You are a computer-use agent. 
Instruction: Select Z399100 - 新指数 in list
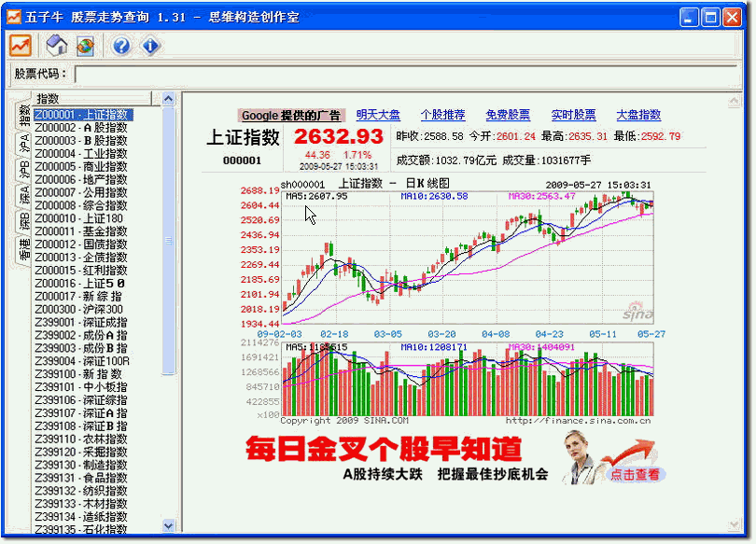pyautogui.click(x=78, y=375)
